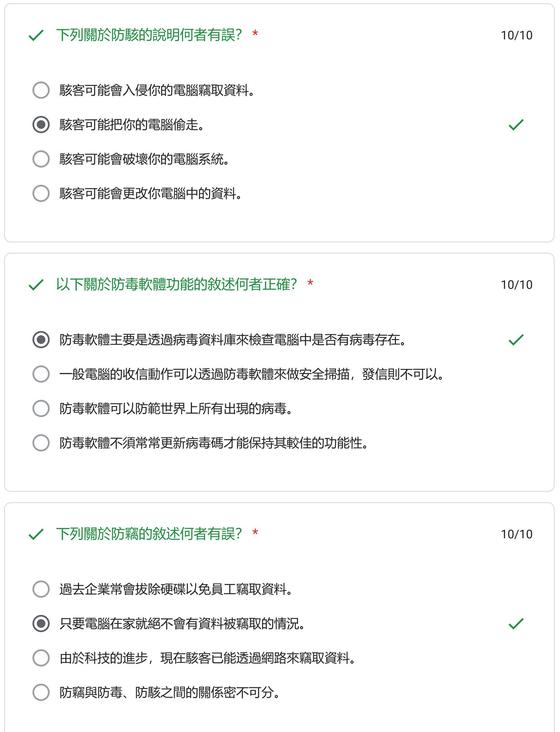This screenshot has height=732, width=560.
Task: Select radio option 駭客可能會入侵你的電腦竊取資料
Action: pyautogui.click(x=41, y=90)
